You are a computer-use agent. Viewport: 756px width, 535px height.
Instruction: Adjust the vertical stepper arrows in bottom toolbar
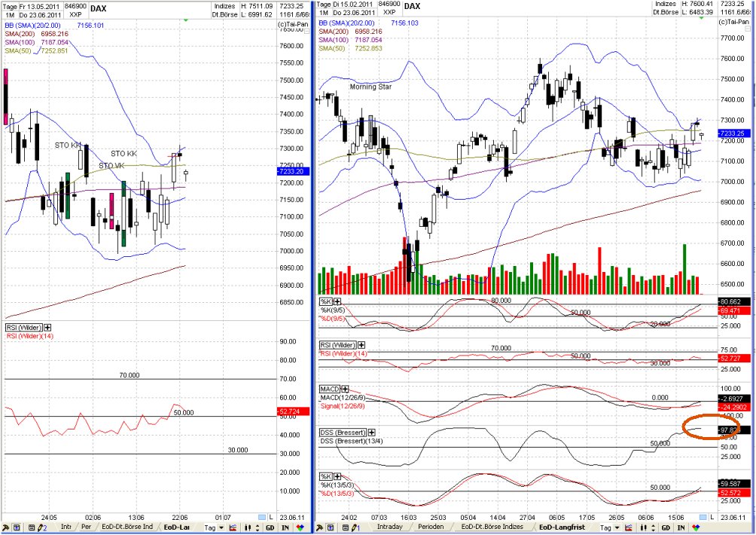click(653, 527)
